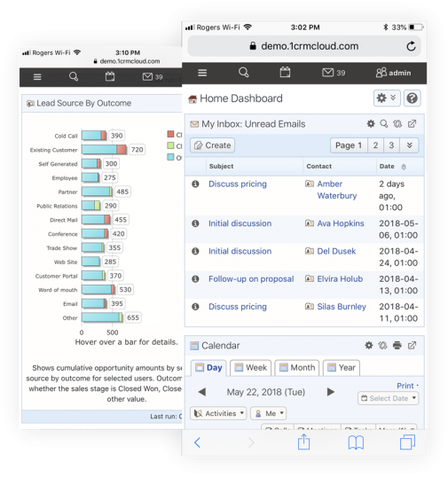This screenshot has width=448, height=477.
Task: Open contact Elvira Holub
Action: (x=340, y=279)
